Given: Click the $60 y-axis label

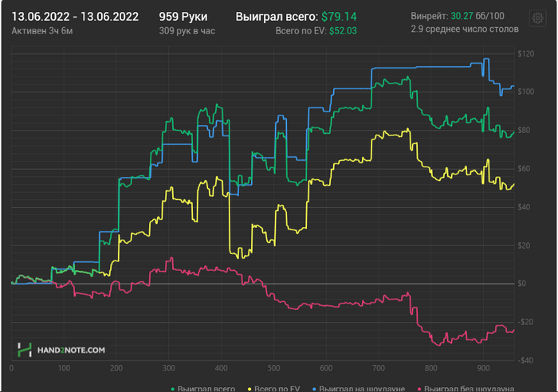Looking at the screenshot, I should pos(524,169).
